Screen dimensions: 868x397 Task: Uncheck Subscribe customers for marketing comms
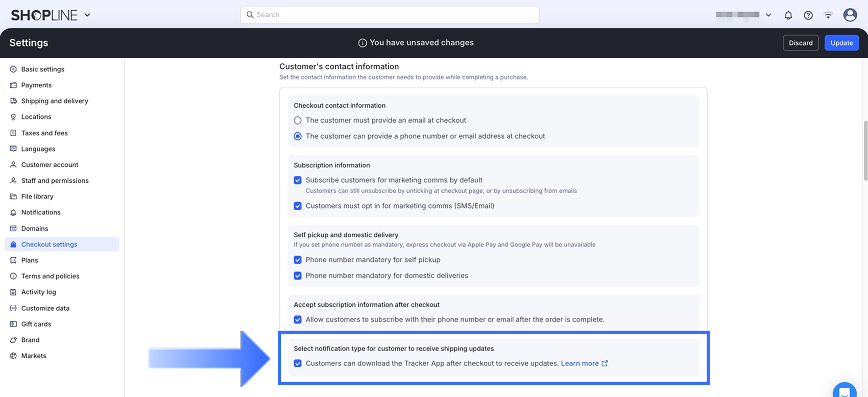[298, 180]
